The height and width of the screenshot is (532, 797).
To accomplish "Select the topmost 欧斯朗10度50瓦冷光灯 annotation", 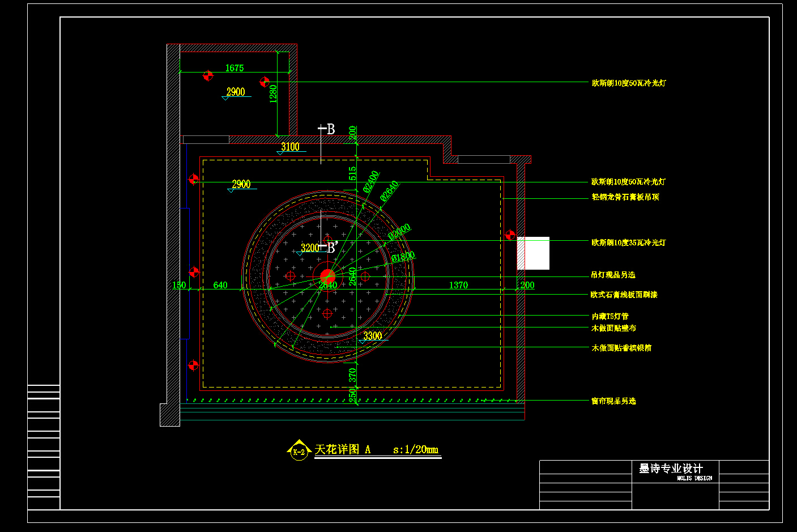I will coord(629,83).
